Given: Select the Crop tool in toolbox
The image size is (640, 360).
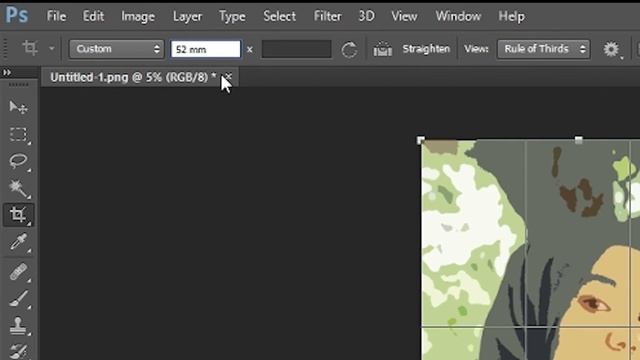Looking at the screenshot, I should click(18, 215).
